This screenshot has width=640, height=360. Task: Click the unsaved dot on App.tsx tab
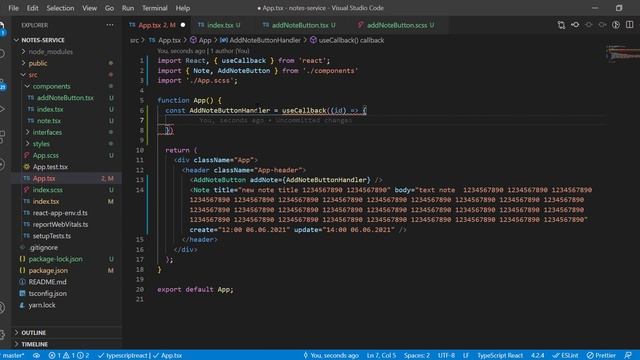(183, 25)
